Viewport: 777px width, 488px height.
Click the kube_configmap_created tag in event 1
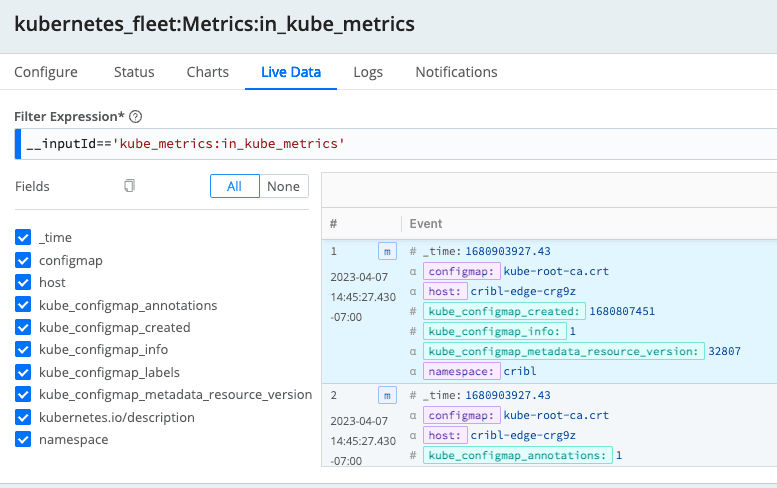tap(504, 311)
